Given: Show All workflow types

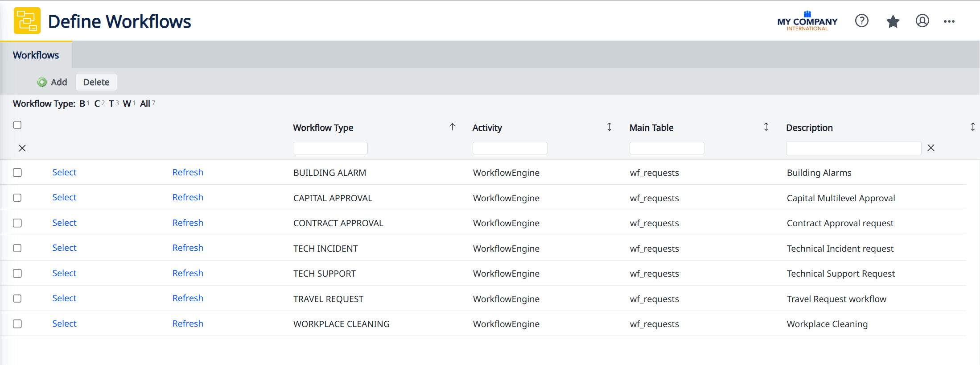Looking at the screenshot, I should pyautogui.click(x=145, y=104).
